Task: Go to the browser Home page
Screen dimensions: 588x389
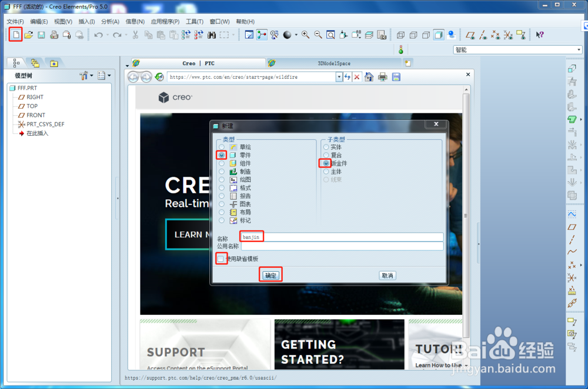Action: (369, 77)
